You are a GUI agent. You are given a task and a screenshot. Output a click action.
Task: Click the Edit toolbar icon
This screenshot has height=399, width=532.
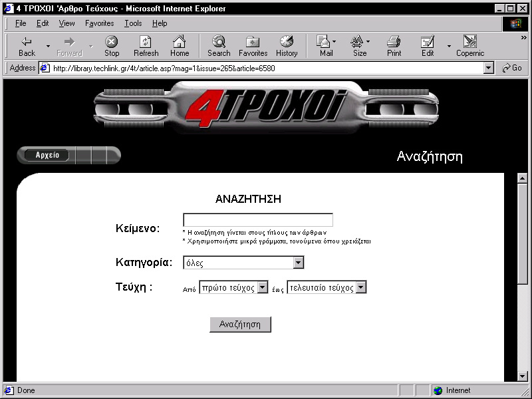click(428, 46)
